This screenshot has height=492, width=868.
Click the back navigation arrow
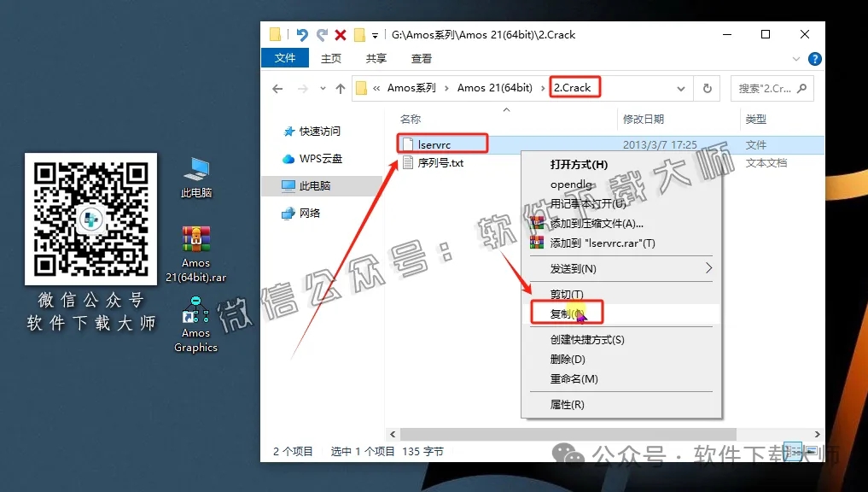click(277, 88)
